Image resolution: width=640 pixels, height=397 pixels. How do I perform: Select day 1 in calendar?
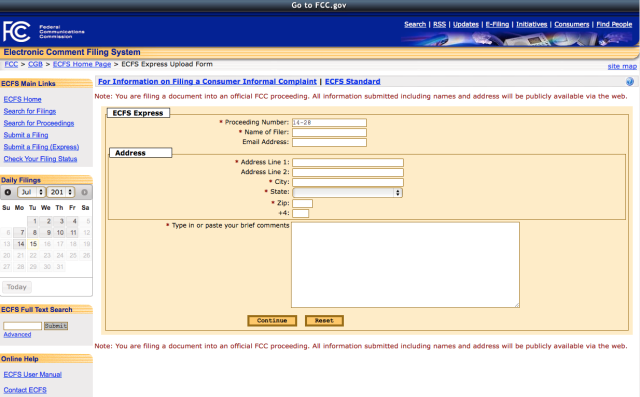[x=33, y=221]
